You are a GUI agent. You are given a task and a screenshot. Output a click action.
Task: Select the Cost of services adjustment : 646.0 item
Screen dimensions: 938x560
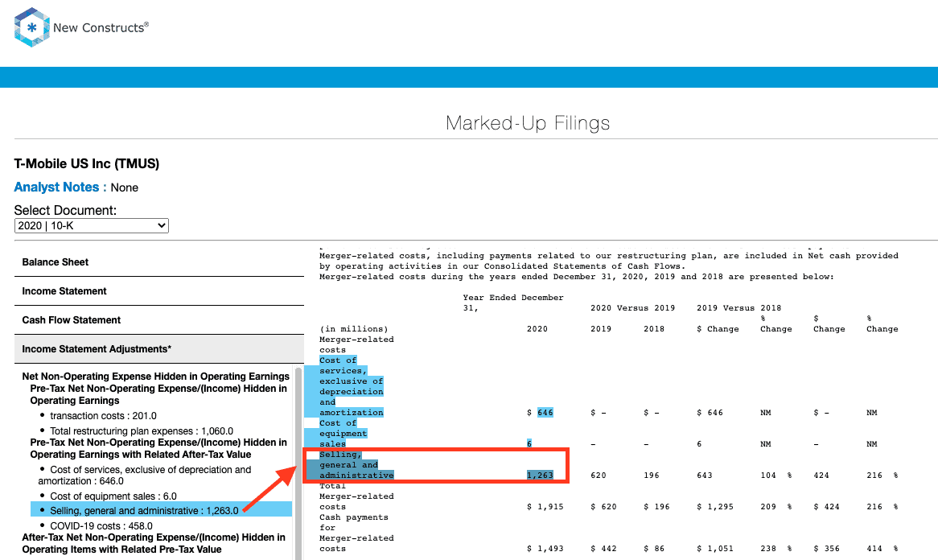(145, 475)
